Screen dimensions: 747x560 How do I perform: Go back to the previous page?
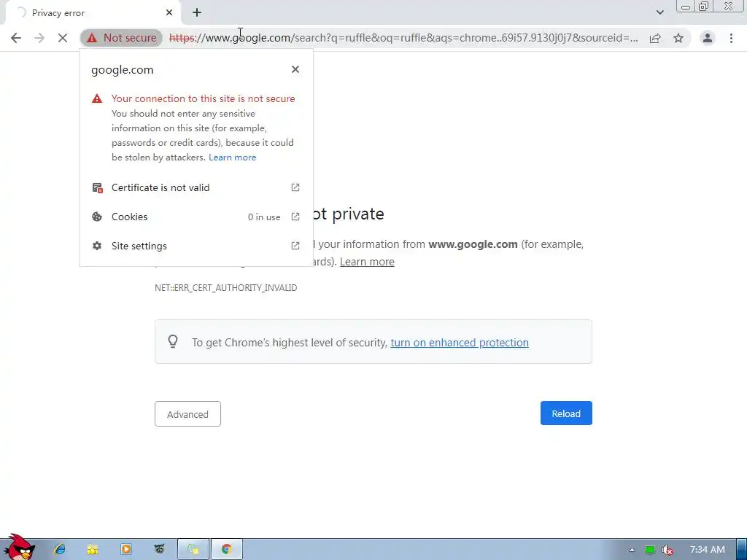click(x=16, y=38)
